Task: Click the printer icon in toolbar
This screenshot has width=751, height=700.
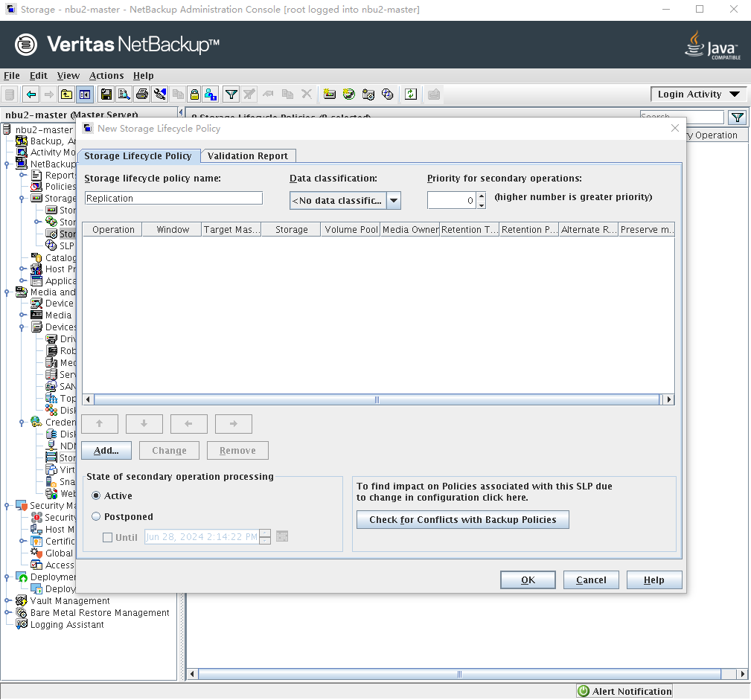Action: coord(141,94)
